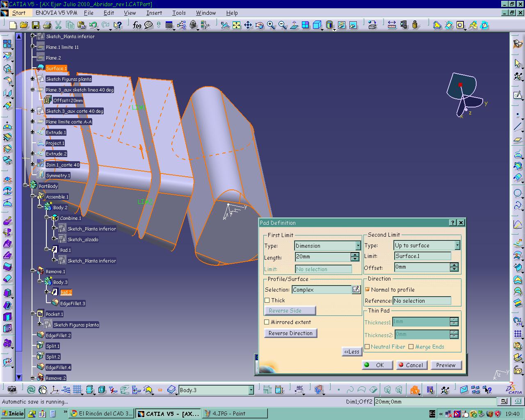Click the Print icon

(47, 25)
